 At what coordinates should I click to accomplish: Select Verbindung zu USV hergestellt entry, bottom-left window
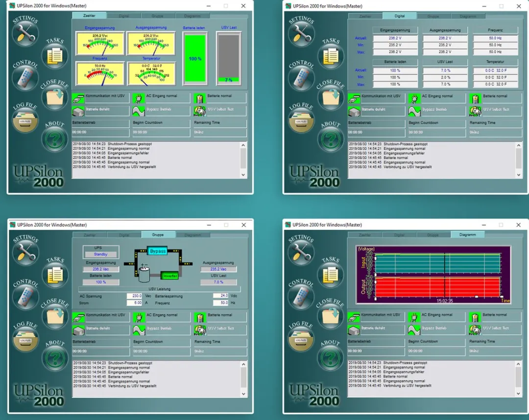point(115,386)
